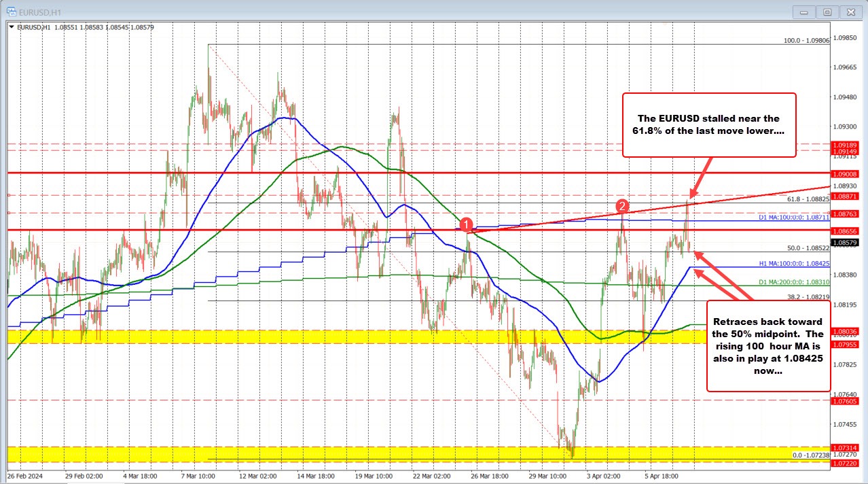
Task: Click the red 1.07605 price tag on the axis
Action: pyautogui.click(x=844, y=402)
